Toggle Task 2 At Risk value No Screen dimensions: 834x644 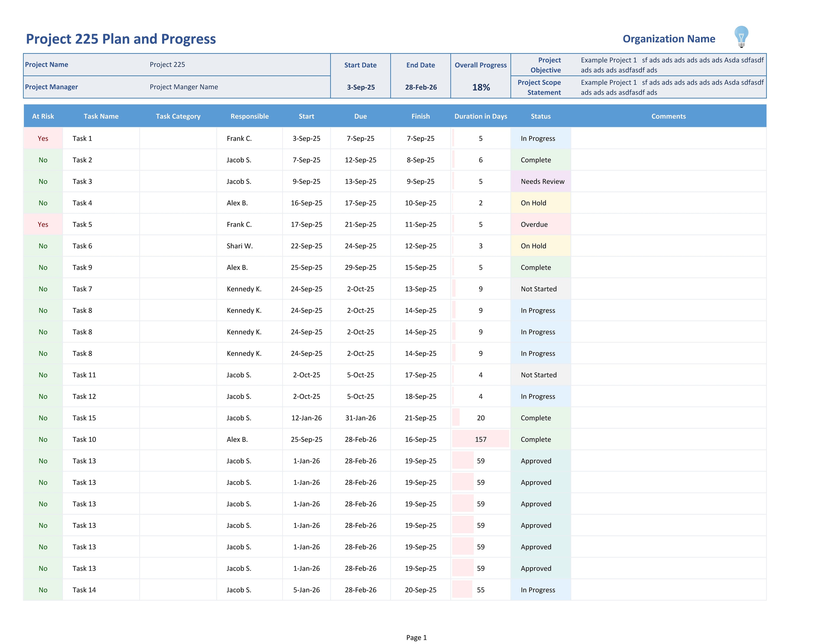tap(43, 160)
